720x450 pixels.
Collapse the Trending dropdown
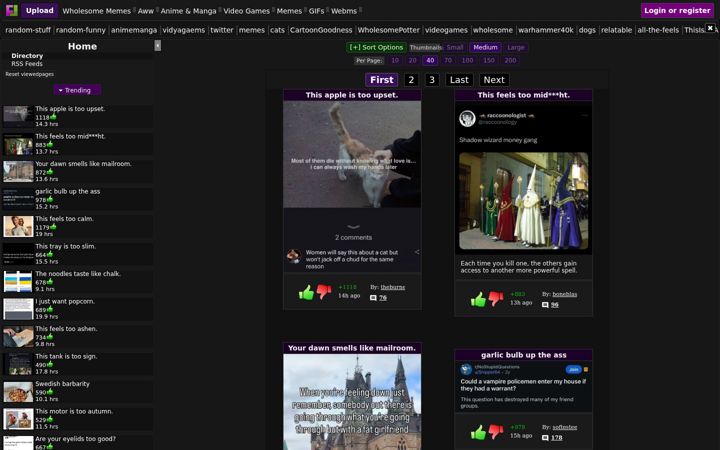tap(77, 90)
